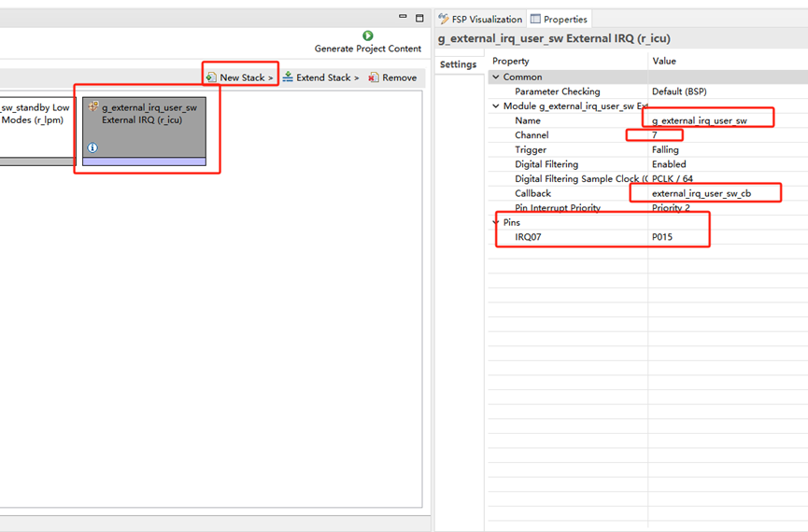The height and width of the screenshot is (532, 808).
Task: Click the Remove button
Action: [392, 77]
